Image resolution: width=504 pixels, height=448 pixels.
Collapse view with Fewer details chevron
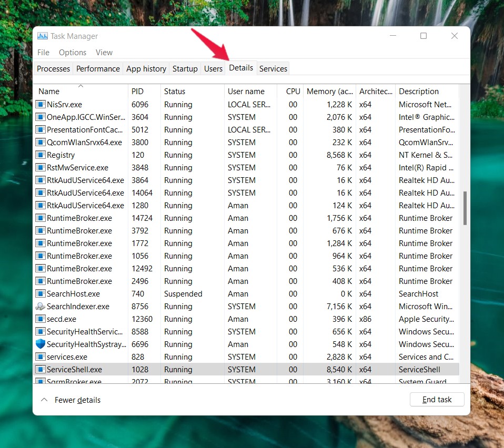click(44, 400)
